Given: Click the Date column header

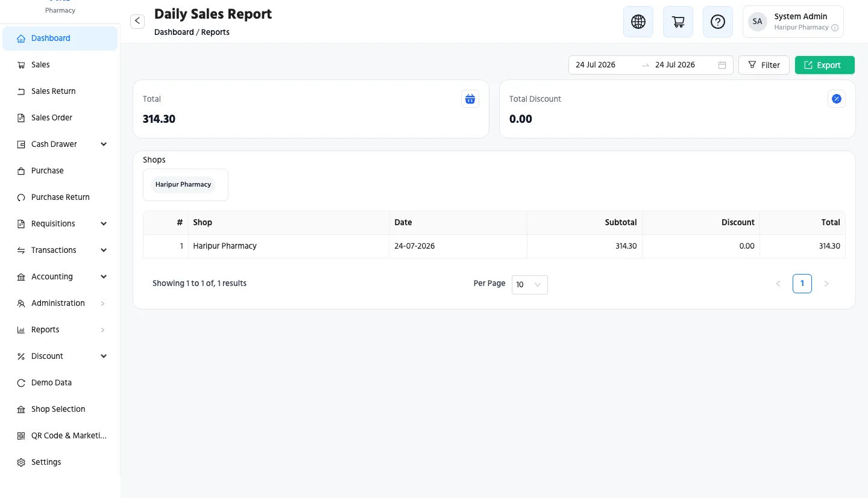Looking at the screenshot, I should (x=458, y=223).
